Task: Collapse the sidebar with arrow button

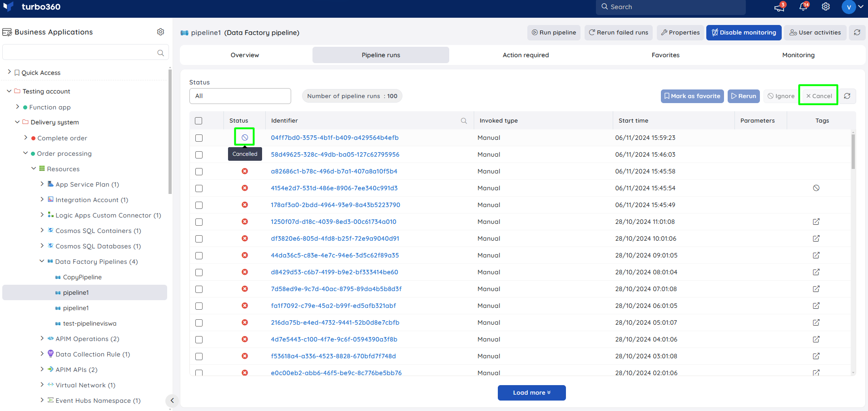Action: [172, 401]
